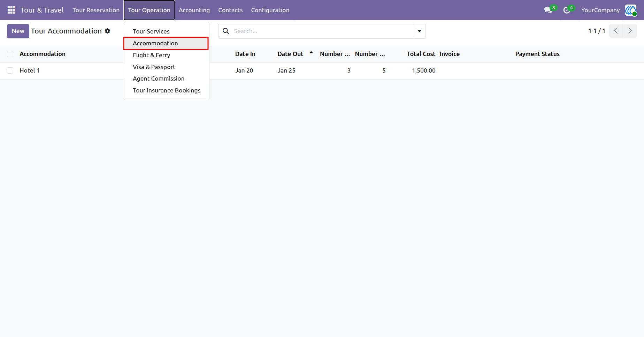Collapse the Tour Operation menu
This screenshot has height=337, width=644.
click(149, 10)
